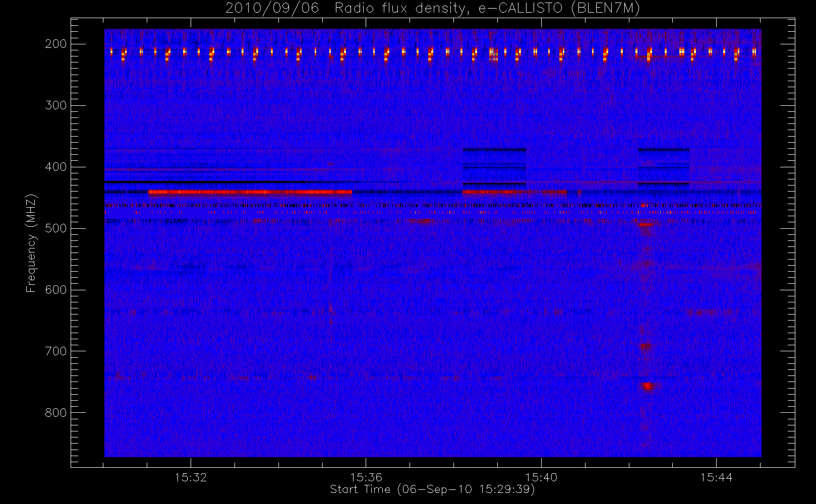The image size is (816, 504).
Task: Select the 400 frequency axis label
Action: point(55,167)
